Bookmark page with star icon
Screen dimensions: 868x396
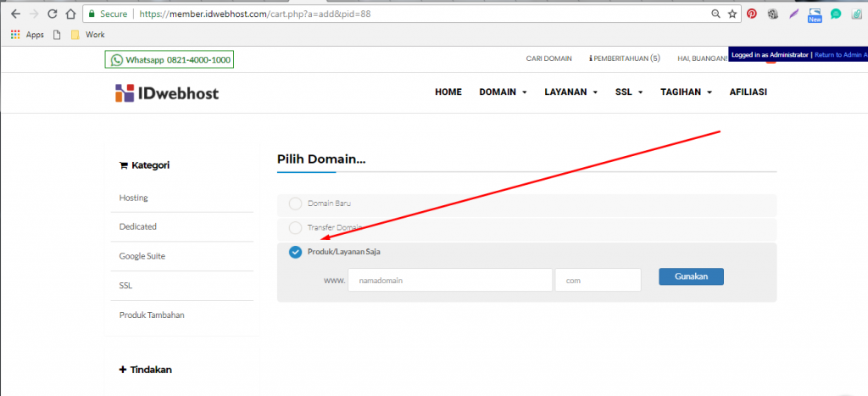(x=732, y=14)
